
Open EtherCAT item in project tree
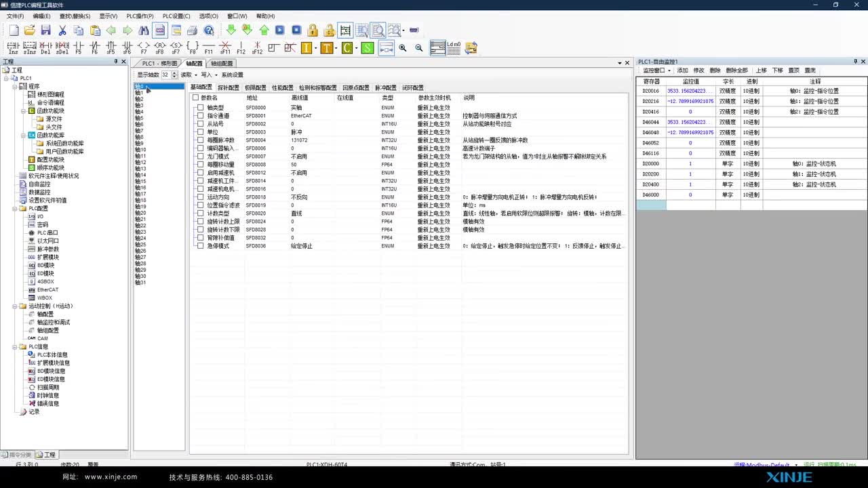coord(47,290)
